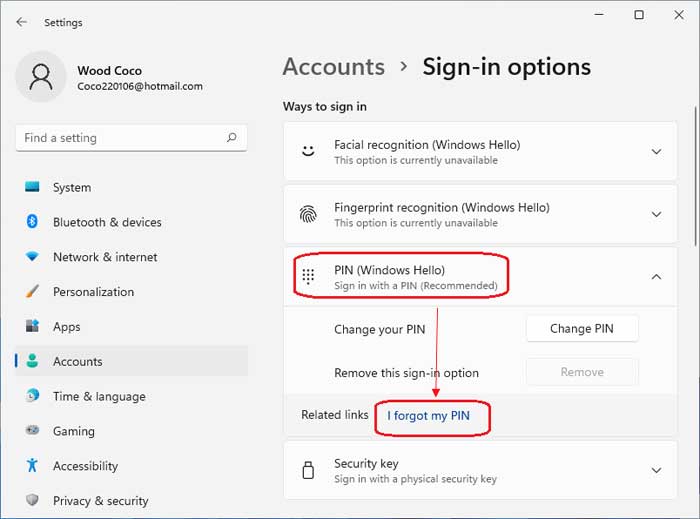This screenshot has height=519, width=700.
Task: Click the Apps icon in sidebar
Action: coord(32,326)
